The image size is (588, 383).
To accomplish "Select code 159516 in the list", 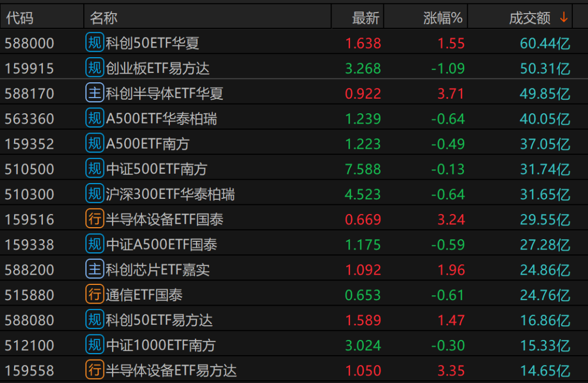I will [x=29, y=220].
